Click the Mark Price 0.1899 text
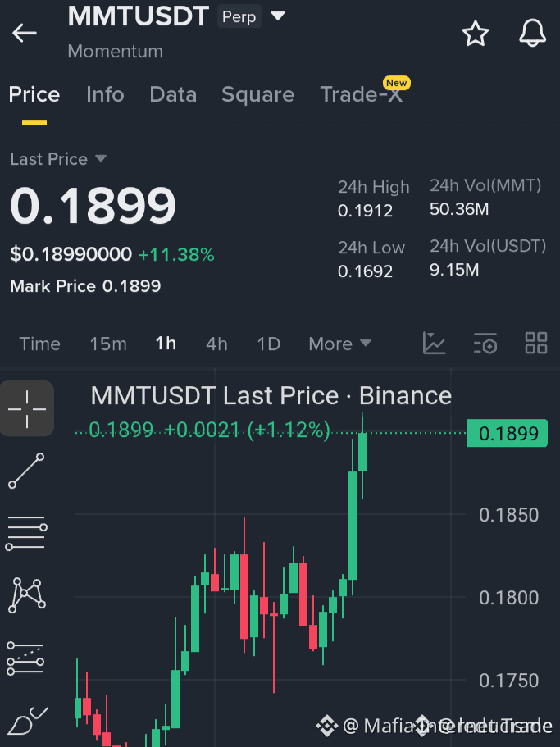 point(85,286)
